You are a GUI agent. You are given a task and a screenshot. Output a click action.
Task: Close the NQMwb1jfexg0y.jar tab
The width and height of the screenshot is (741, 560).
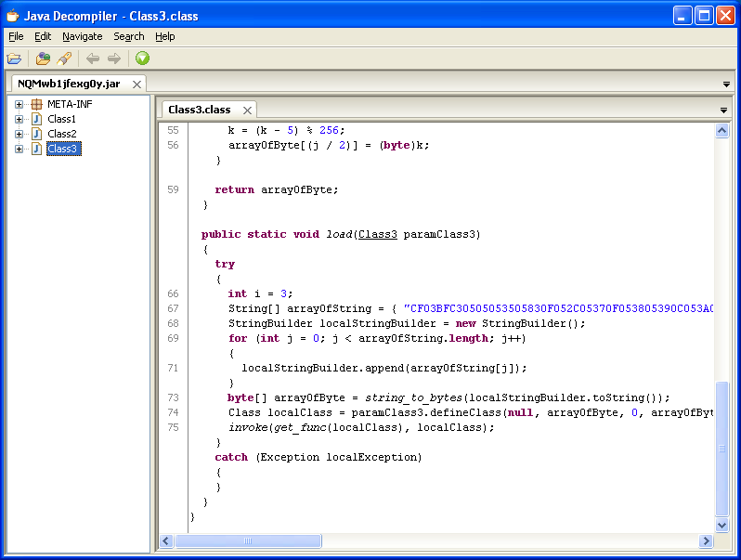pos(137,85)
